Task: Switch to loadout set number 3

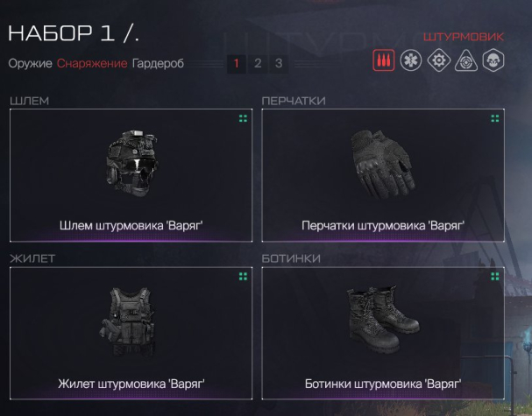Action: [279, 63]
